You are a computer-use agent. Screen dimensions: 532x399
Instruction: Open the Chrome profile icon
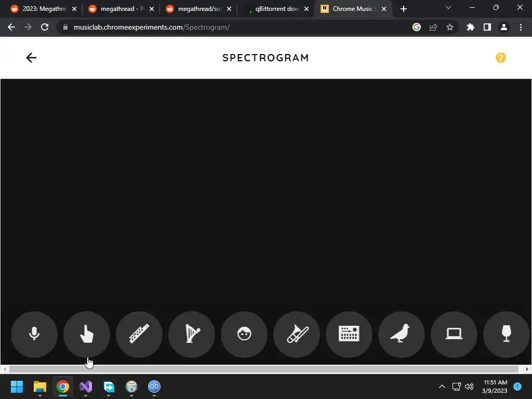[504, 27]
